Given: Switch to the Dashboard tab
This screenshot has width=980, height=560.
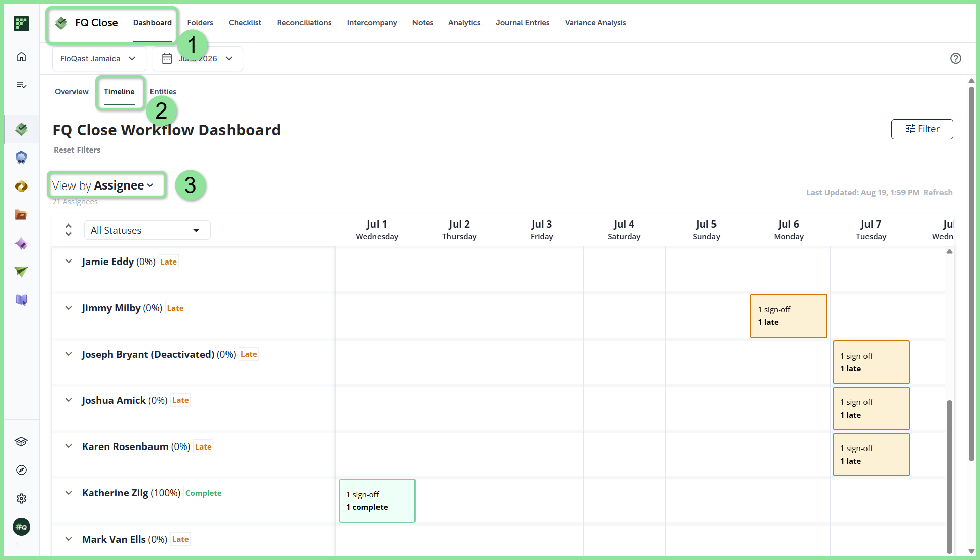Looking at the screenshot, I should pyautogui.click(x=153, y=23).
